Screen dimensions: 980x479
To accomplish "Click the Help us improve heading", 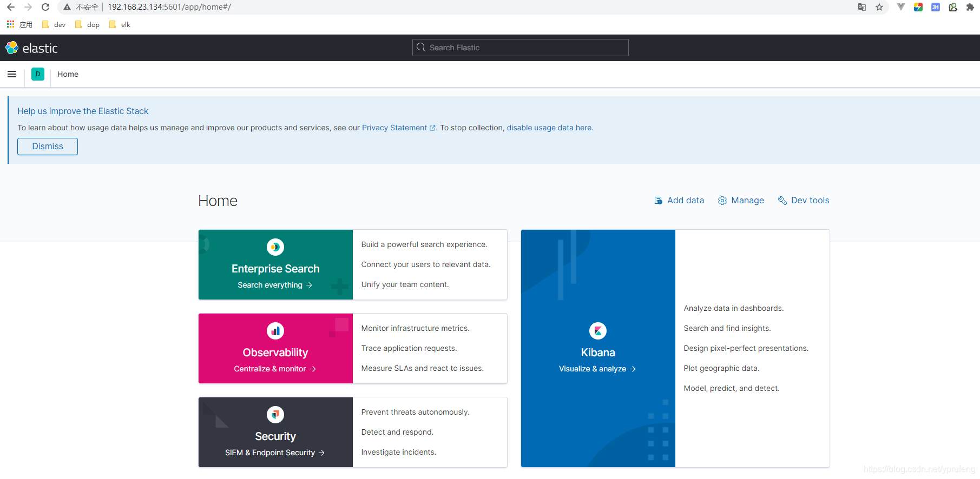I will (x=83, y=111).
